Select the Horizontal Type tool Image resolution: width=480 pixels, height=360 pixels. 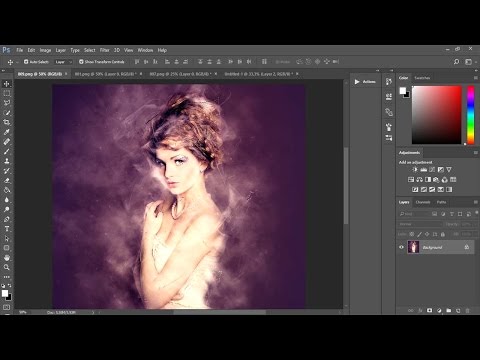pyautogui.click(x=7, y=229)
